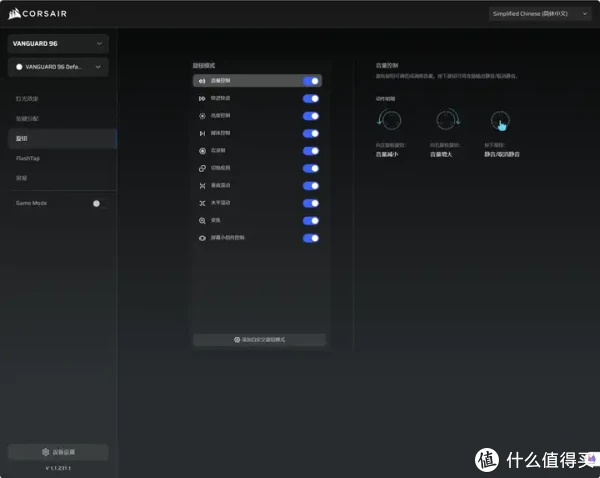Click the brightness control icon in list

tap(202, 116)
